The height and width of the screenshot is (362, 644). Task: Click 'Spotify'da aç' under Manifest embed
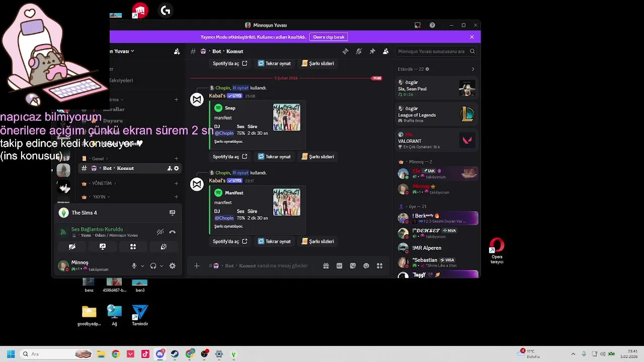point(230,241)
